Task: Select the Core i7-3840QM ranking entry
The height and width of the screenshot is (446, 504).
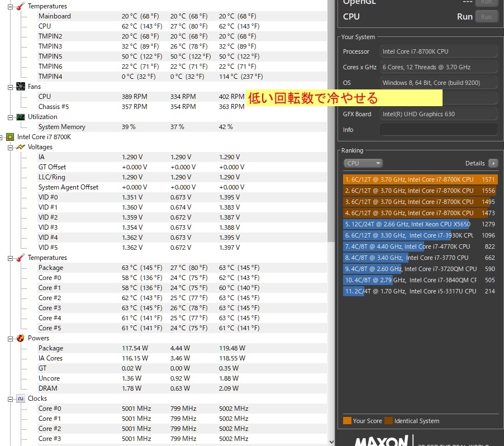Action: tap(420, 280)
